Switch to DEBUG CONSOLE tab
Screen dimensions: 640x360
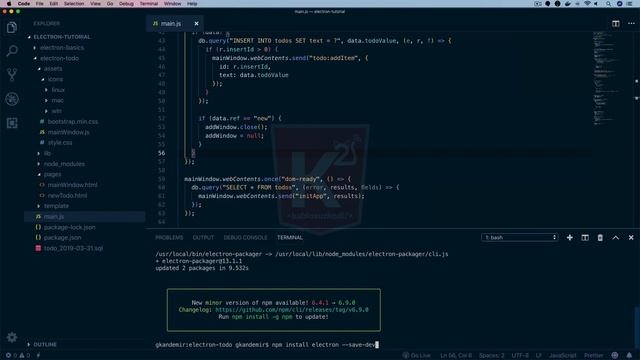(245, 238)
